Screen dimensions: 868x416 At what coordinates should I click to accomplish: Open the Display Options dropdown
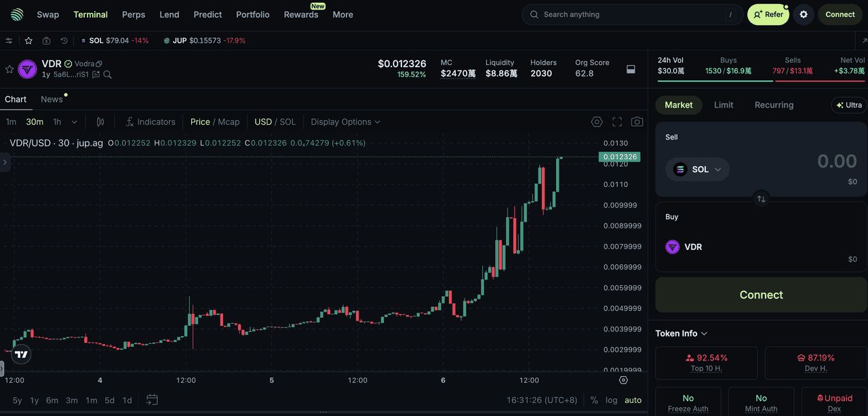tap(345, 122)
